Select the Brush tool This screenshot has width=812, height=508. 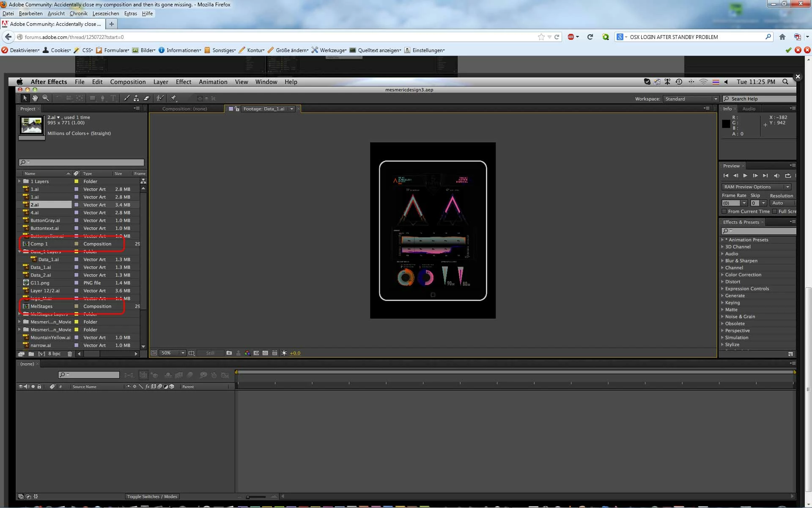[x=126, y=98]
